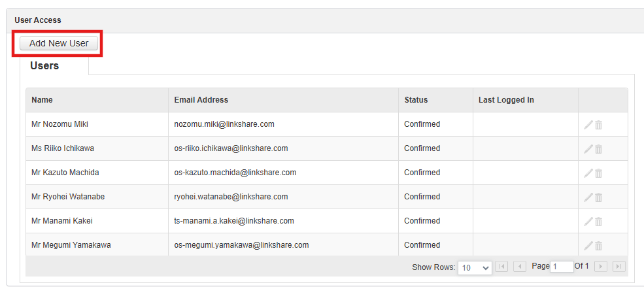Go to next page of users
644x302 pixels.
point(601,267)
